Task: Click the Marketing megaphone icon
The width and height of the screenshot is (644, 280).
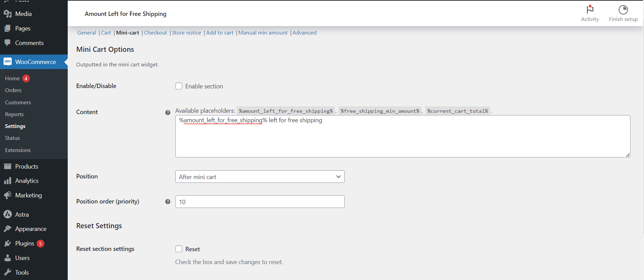Action: pos(7,195)
